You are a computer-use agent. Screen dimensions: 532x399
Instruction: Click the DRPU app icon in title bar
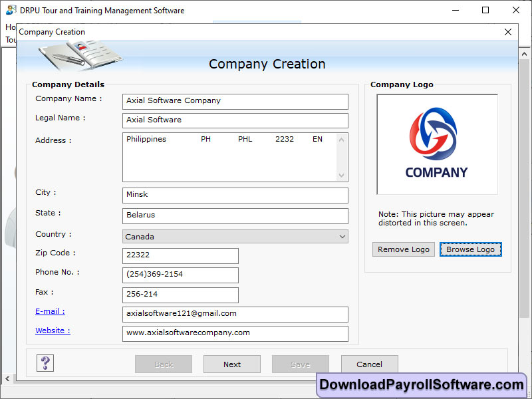click(x=11, y=11)
